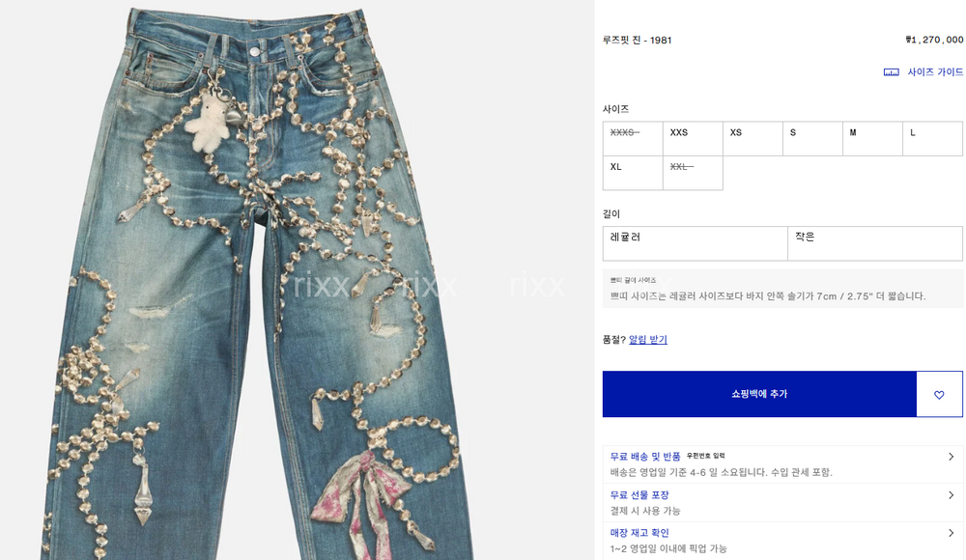
Task: Choose size S option
Action: [812, 139]
